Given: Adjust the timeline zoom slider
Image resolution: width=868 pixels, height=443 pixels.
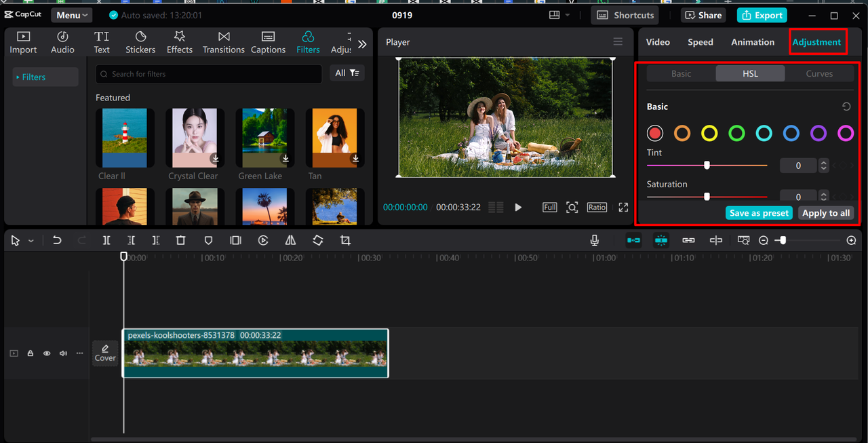Looking at the screenshot, I should pyautogui.click(x=783, y=240).
